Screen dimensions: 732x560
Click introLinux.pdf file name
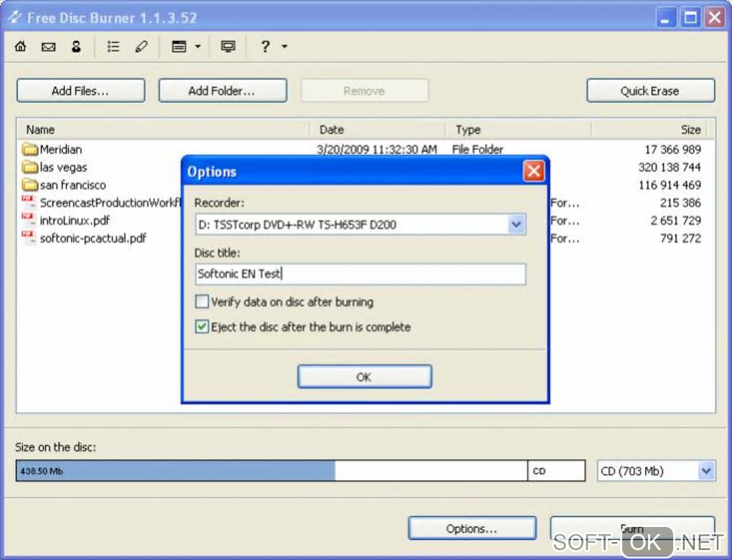[75, 220]
